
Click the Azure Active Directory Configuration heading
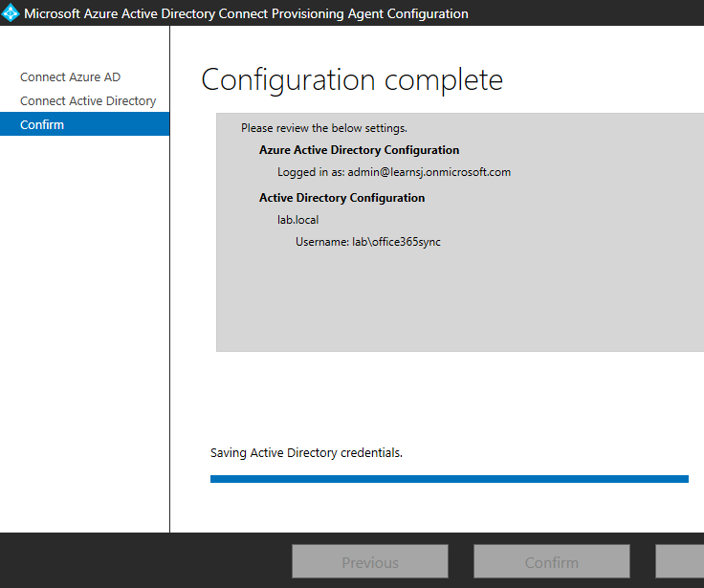click(359, 150)
